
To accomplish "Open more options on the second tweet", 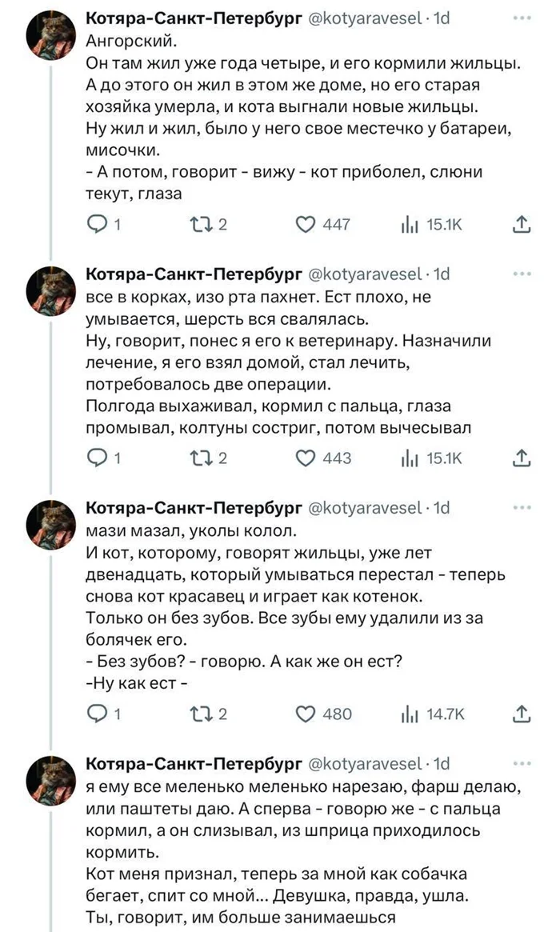I will point(524,274).
